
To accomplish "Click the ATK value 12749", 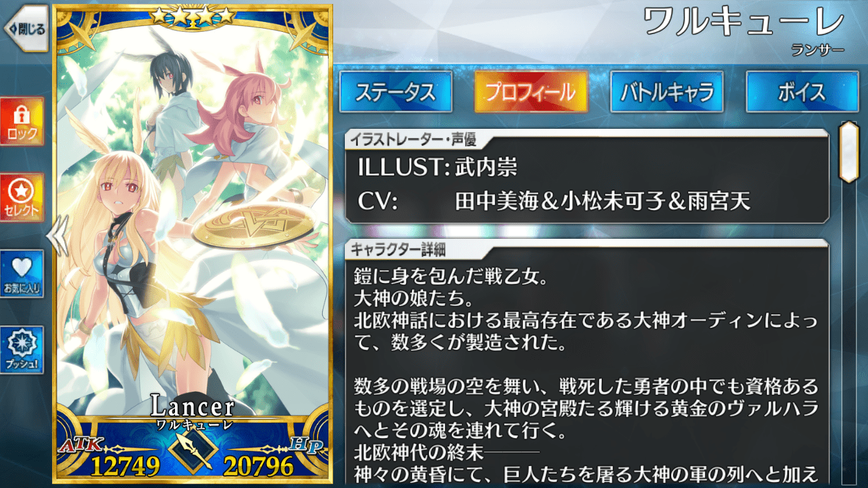I will 125,466.
